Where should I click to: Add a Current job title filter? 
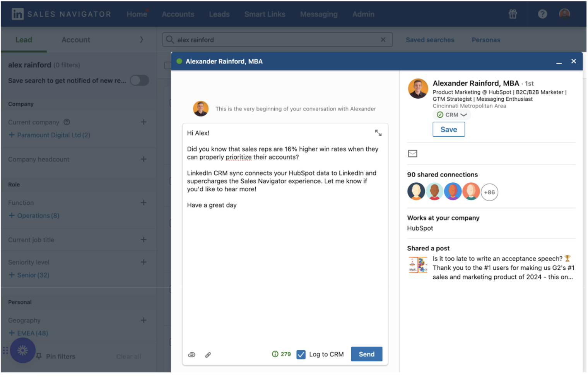pos(144,240)
